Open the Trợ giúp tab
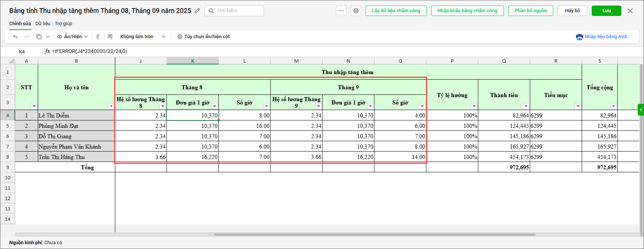 pyautogui.click(x=63, y=24)
